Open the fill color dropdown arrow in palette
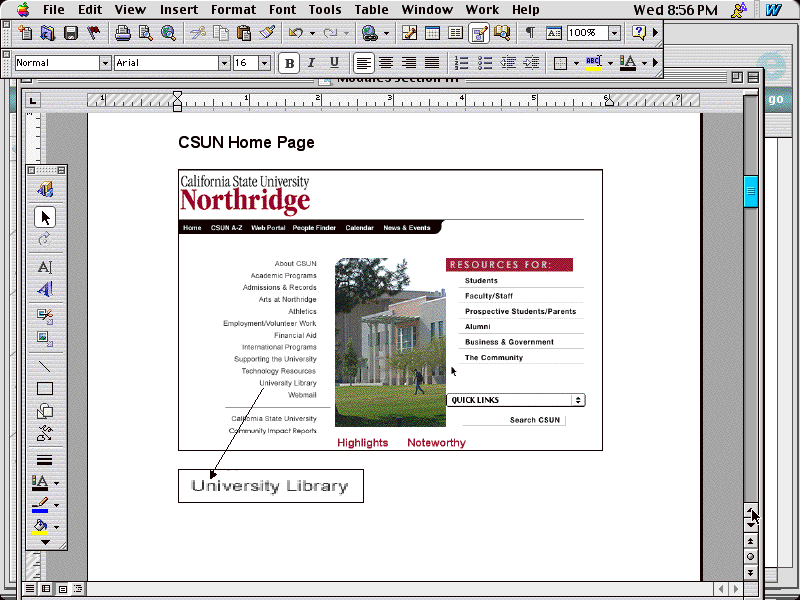 pyautogui.click(x=56, y=527)
